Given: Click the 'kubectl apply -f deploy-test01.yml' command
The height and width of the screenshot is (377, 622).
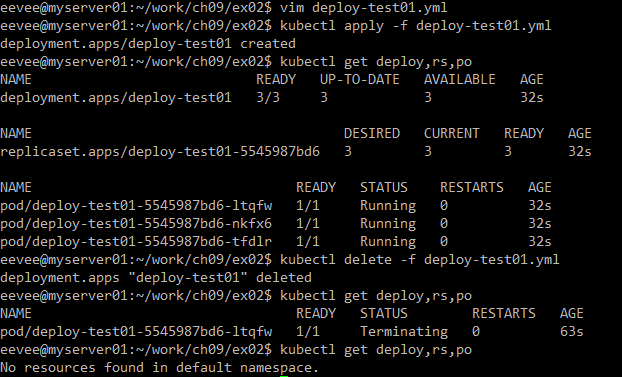Looking at the screenshot, I should point(415,26).
